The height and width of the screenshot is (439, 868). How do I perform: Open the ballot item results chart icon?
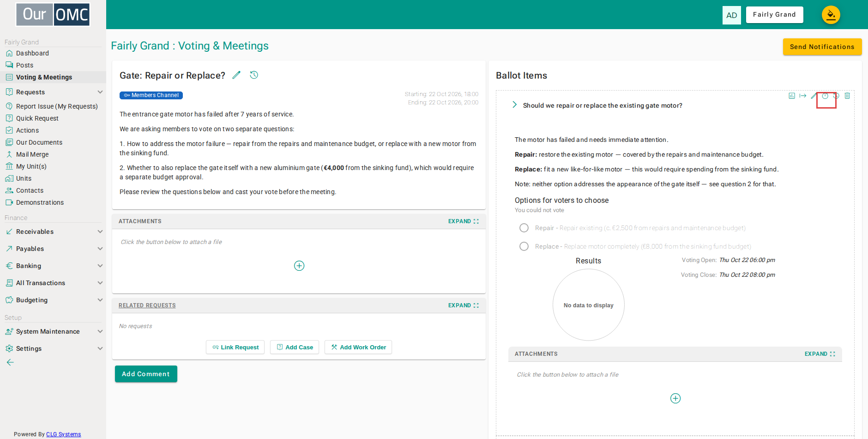click(x=792, y=96)
